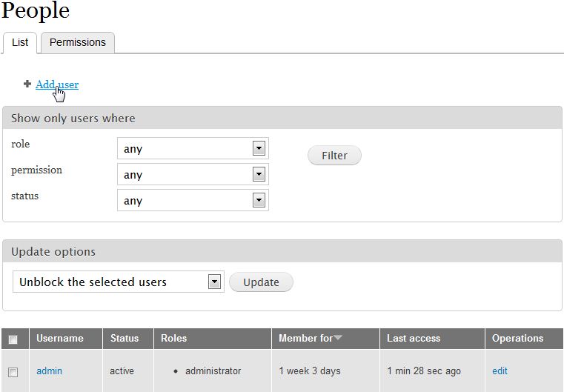Open the status filter dropdown

click(193, 200)
